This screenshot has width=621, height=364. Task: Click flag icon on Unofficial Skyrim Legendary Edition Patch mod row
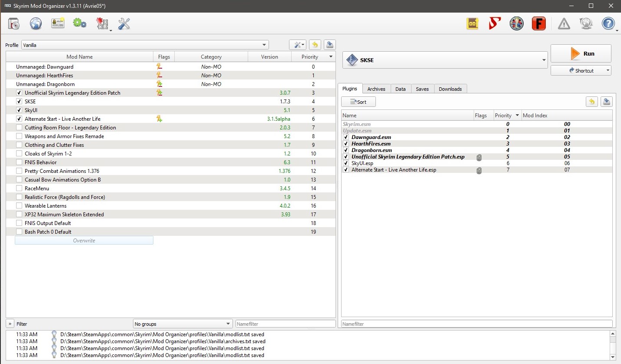[159, 93]
